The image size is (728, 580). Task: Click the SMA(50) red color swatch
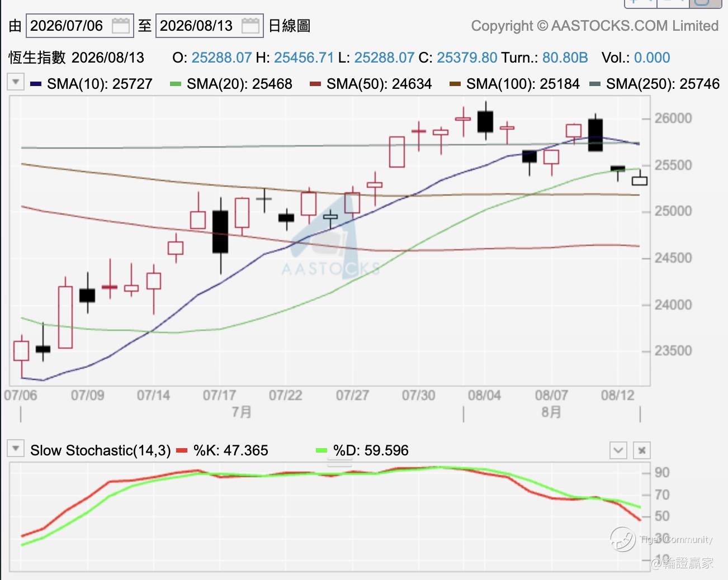315,84
